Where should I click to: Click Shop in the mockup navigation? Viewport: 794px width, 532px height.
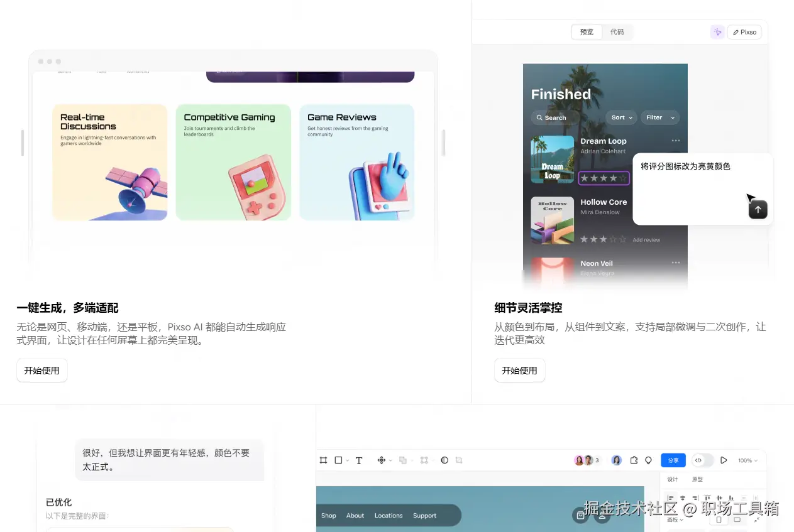coord(329,516)
